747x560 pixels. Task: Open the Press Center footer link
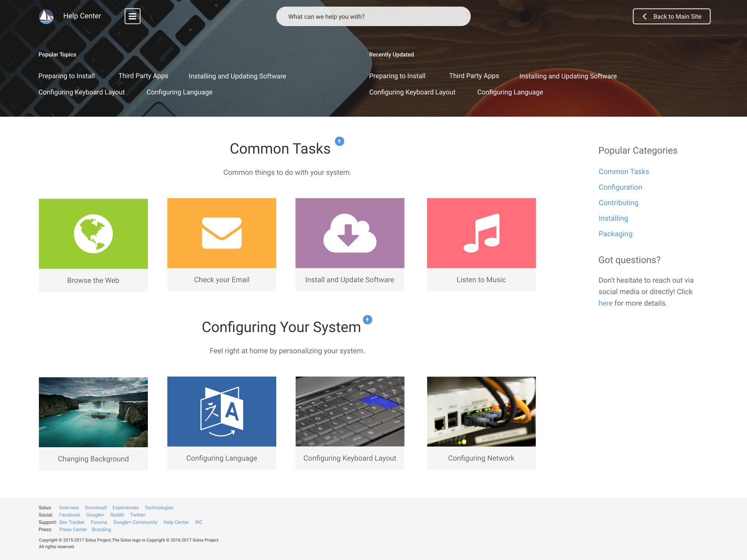pyautogui.click(x=73, y=530)
